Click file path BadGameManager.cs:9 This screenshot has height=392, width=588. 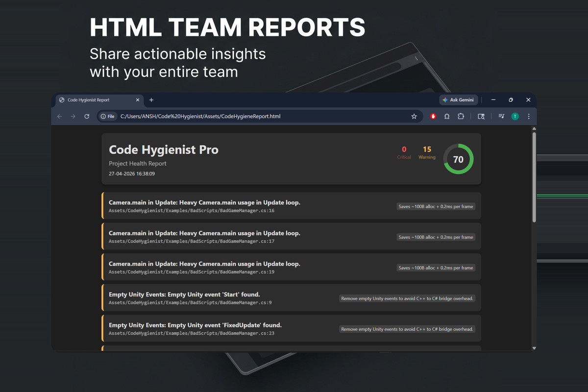tap(190, 303)
